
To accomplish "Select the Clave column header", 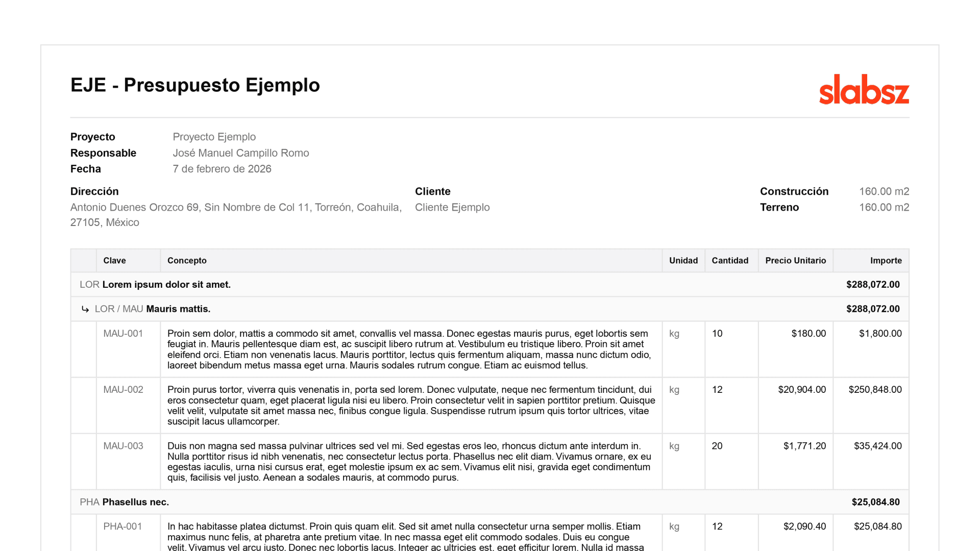I will click(114, 260).
